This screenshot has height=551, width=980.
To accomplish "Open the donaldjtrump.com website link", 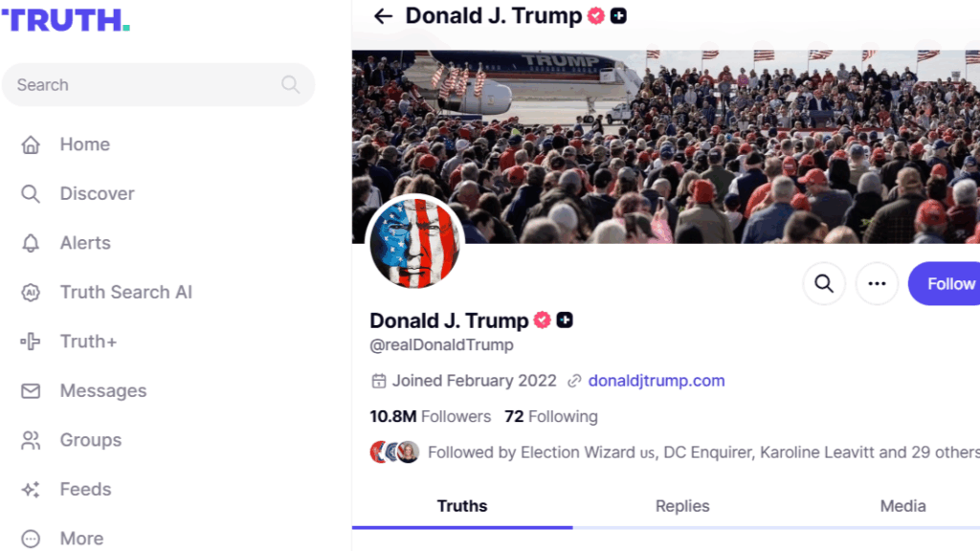I will click(657, 381).
